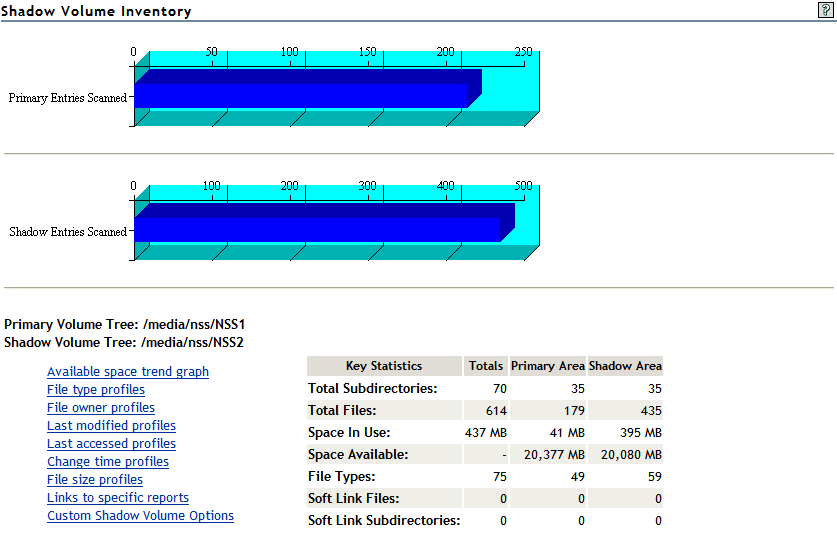Select the Shadow Volume Tree path text
The height and width of the screenshot is (534, 837).
(x=192, y=342)
